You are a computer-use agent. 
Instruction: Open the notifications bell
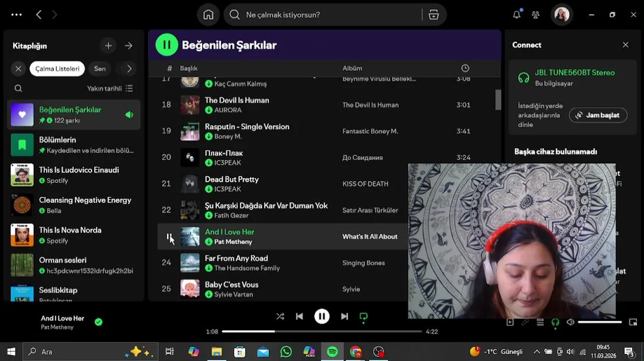click(x=517, y=15)
